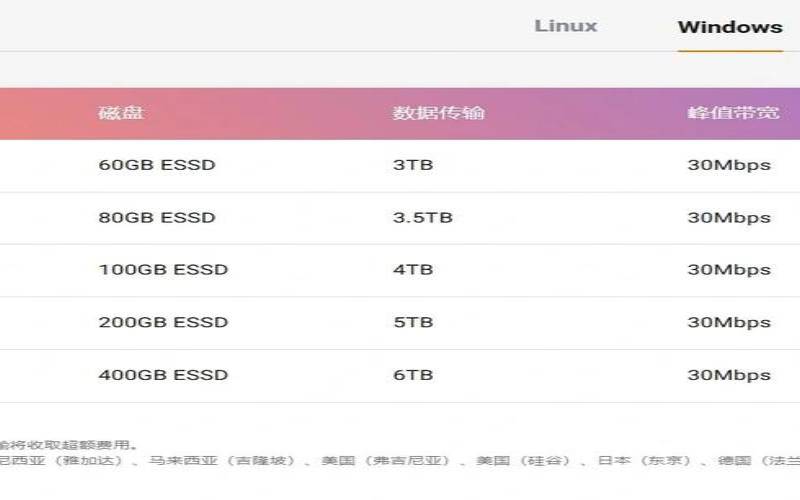Click the 3TB data transfer value
The width and height of the screenshot is (800, 500).
(413, 165)
